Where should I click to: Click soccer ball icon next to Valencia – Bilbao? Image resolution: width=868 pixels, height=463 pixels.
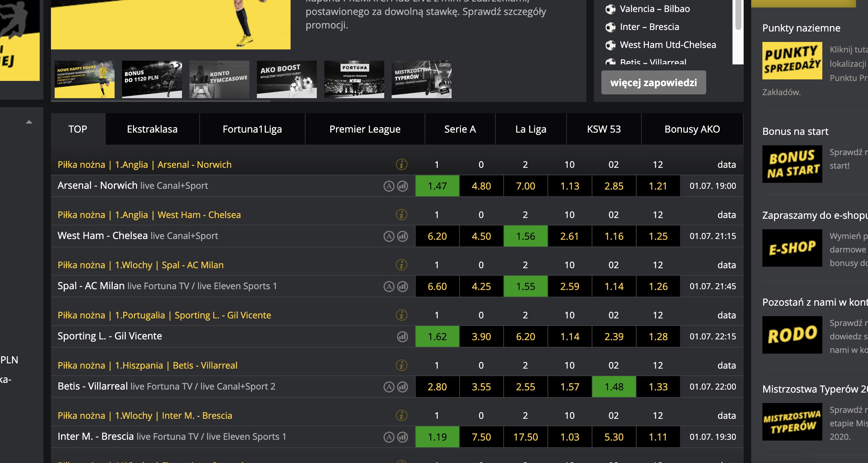tap(610, 9)
